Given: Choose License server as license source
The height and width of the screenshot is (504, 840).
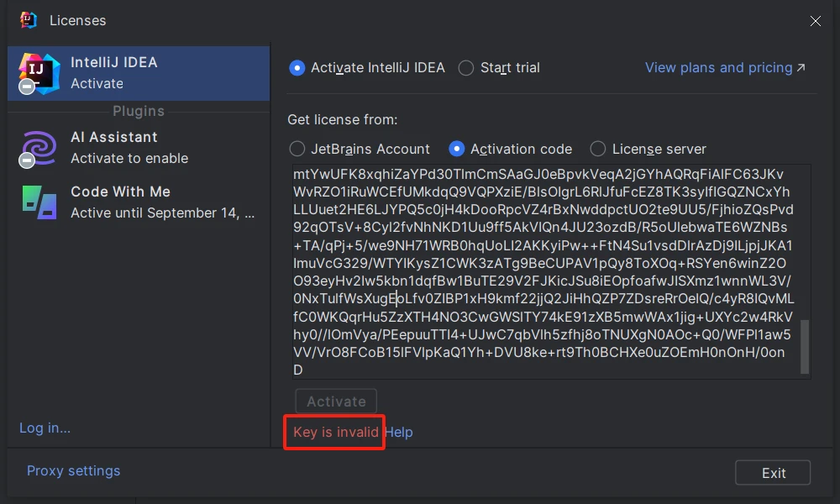Looking at the screenshot, I should tap(598, 149).
